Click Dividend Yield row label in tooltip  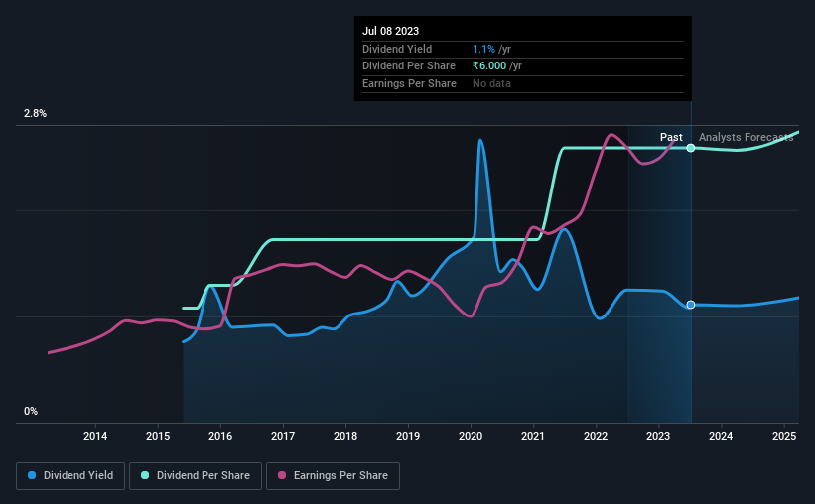pyautogui.click(x=397, y=49)
